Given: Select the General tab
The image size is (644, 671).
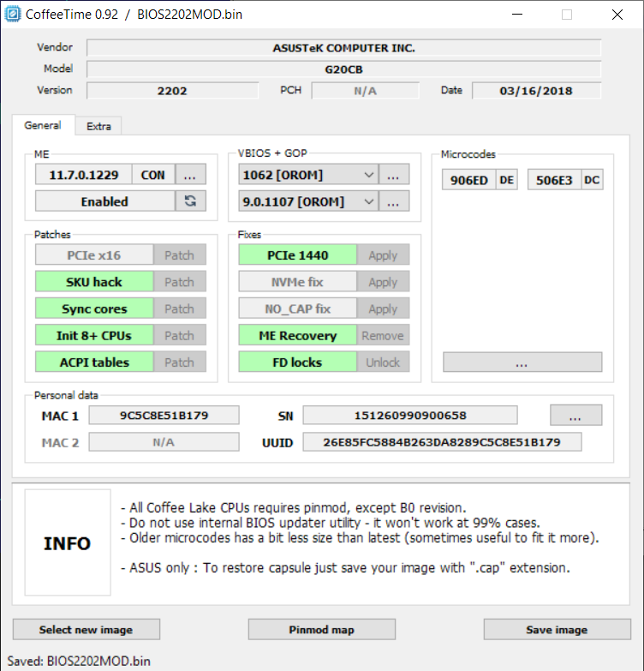Looking at the screenshot, I should click(x=43, y=125).
